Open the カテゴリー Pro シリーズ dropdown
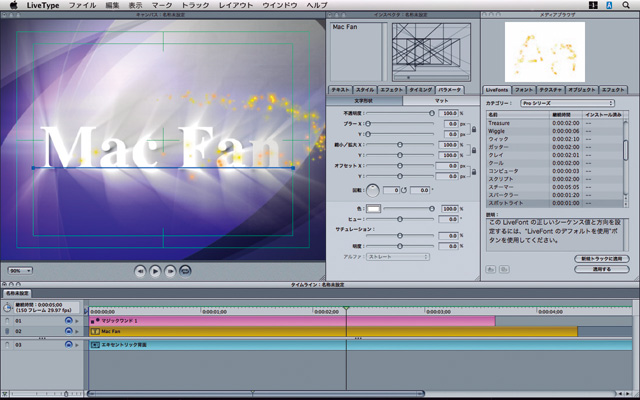 pos(567,103)
